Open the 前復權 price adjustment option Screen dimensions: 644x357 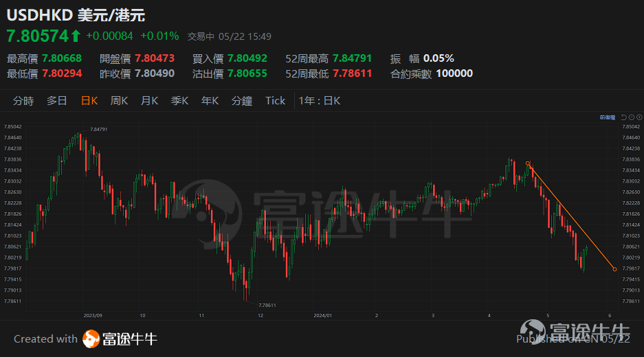point(608,117)
